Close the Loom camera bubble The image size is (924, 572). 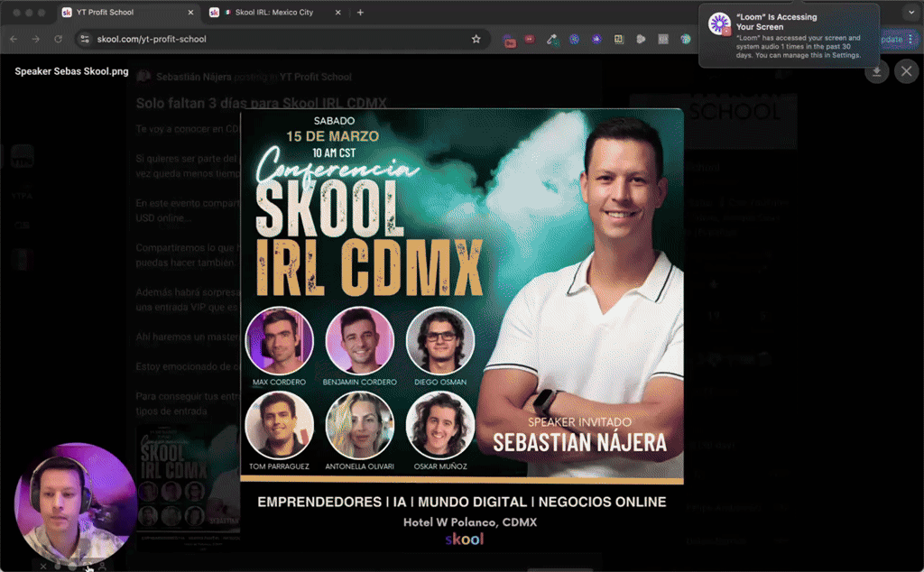pos(43,566)
